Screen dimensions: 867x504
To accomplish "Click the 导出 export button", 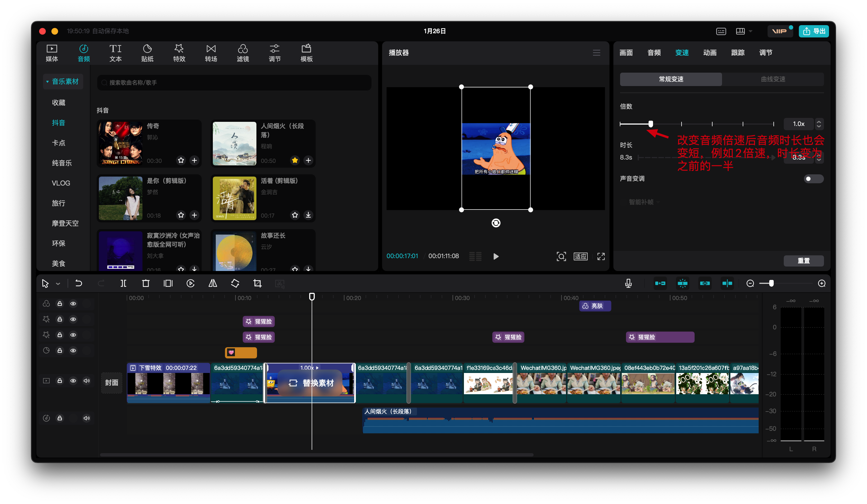I will [x=813, y=31].
